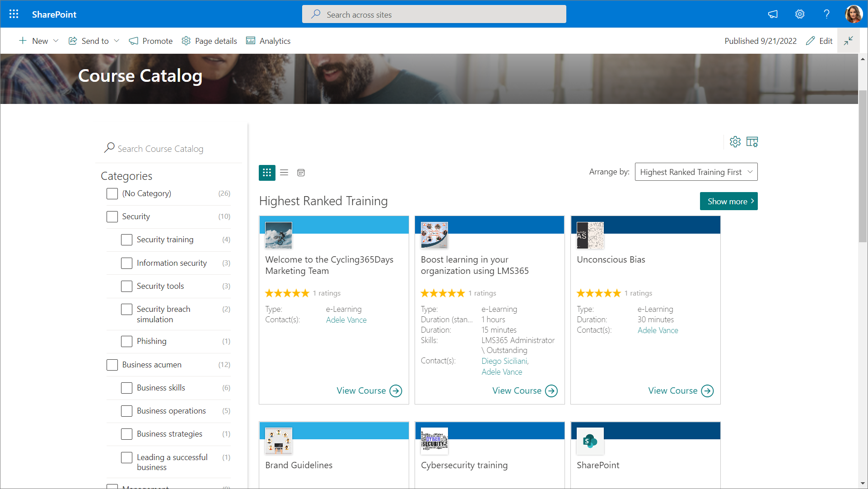Open catalog settings gear icon

[x=735, y=142]
